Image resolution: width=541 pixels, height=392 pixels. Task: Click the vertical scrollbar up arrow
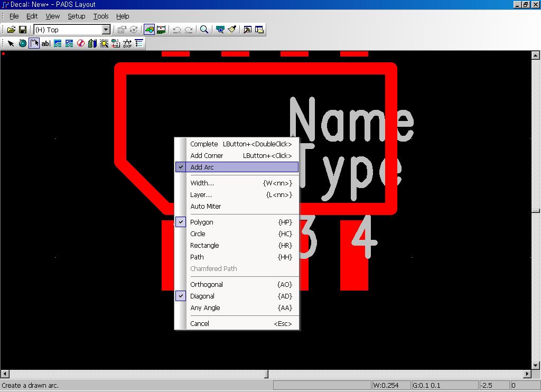click(536, 55)
